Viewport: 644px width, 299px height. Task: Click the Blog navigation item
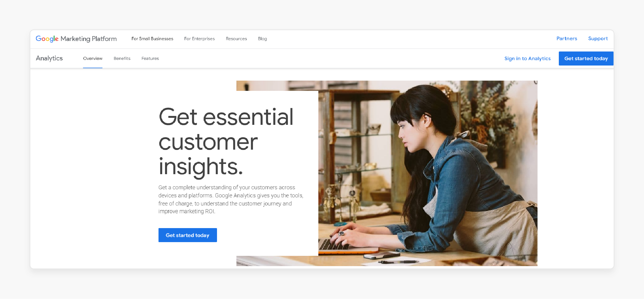[x=263, y=39]
